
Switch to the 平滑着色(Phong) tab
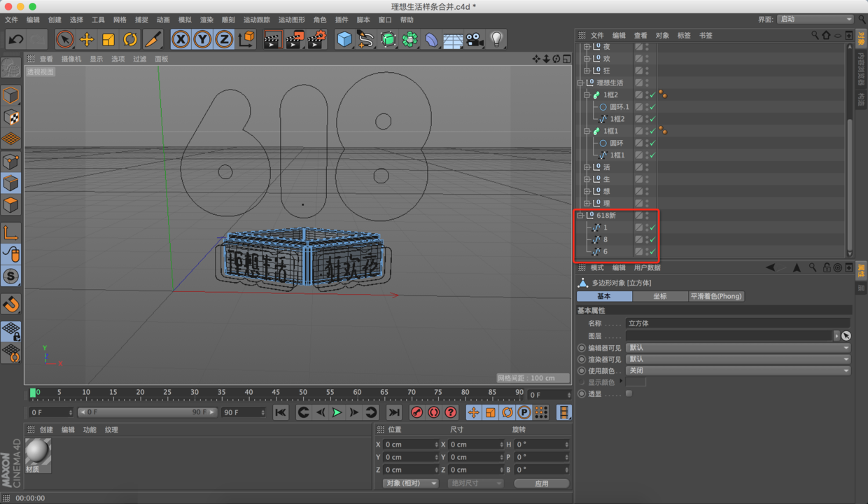click(715, 296)
